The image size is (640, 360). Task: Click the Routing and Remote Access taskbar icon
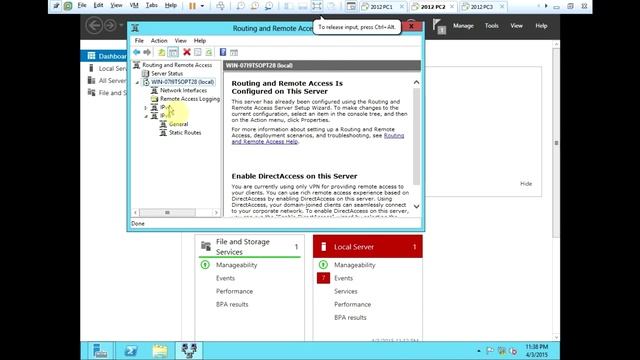coord(189,351)
